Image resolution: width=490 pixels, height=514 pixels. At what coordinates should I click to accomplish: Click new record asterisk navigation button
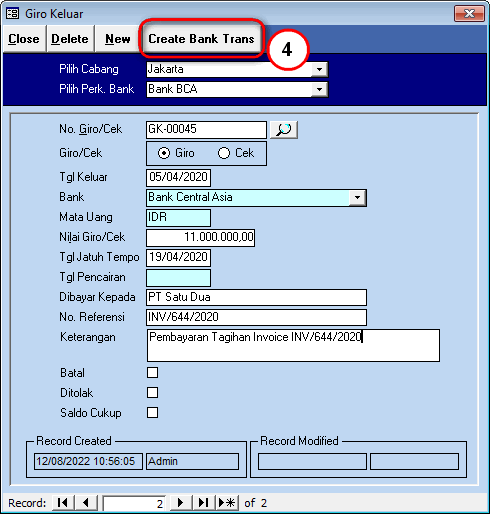click(227, 502)
